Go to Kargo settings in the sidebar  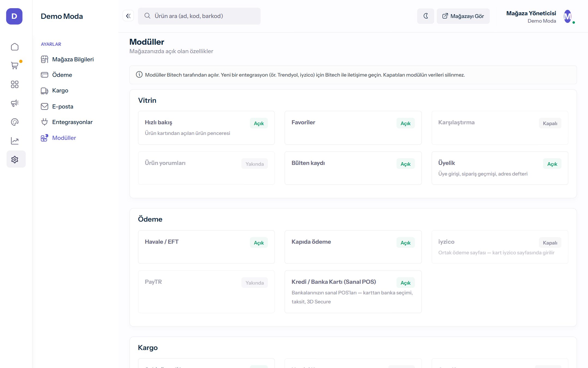pos(60,91)
